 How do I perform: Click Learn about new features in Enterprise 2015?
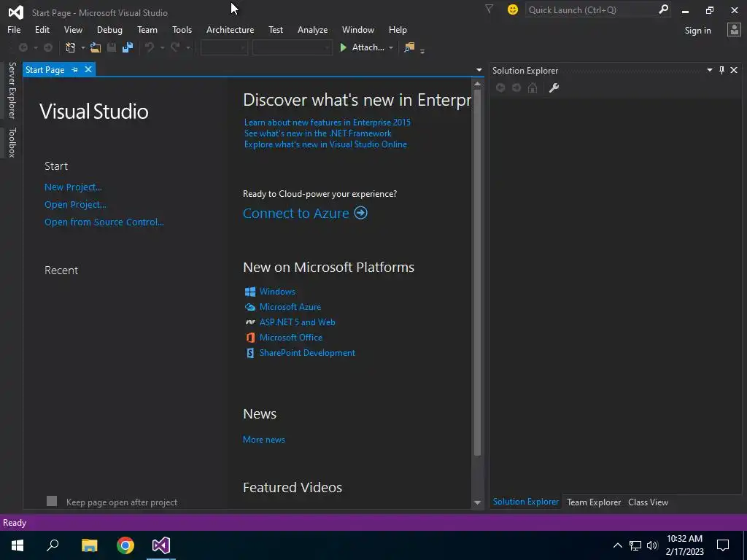328,122
